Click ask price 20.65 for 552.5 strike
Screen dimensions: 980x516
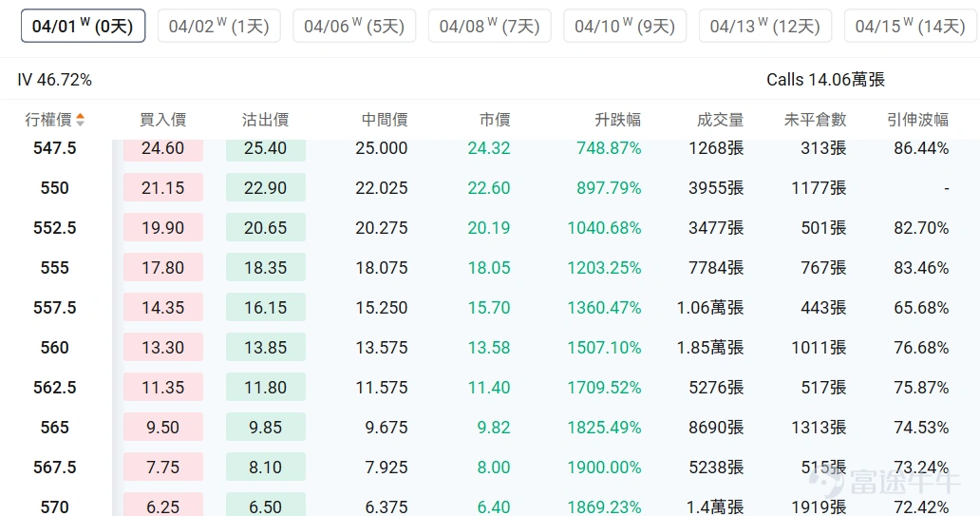(266, 228)
